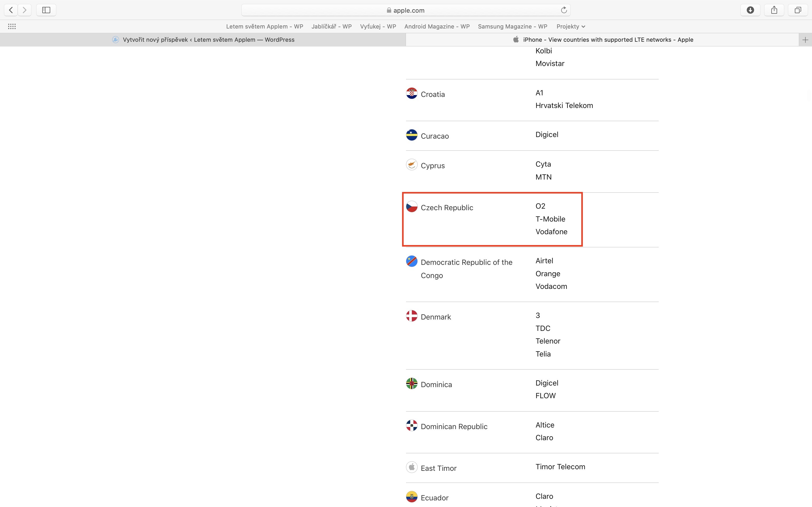Click the Share icon in toolbar

pos(774,10)
